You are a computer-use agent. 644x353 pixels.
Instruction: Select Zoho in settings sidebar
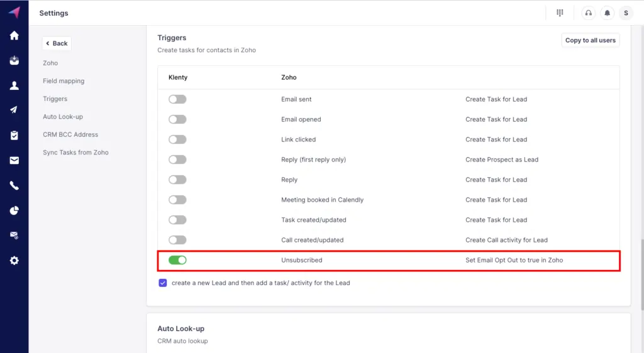pos(50,63)
